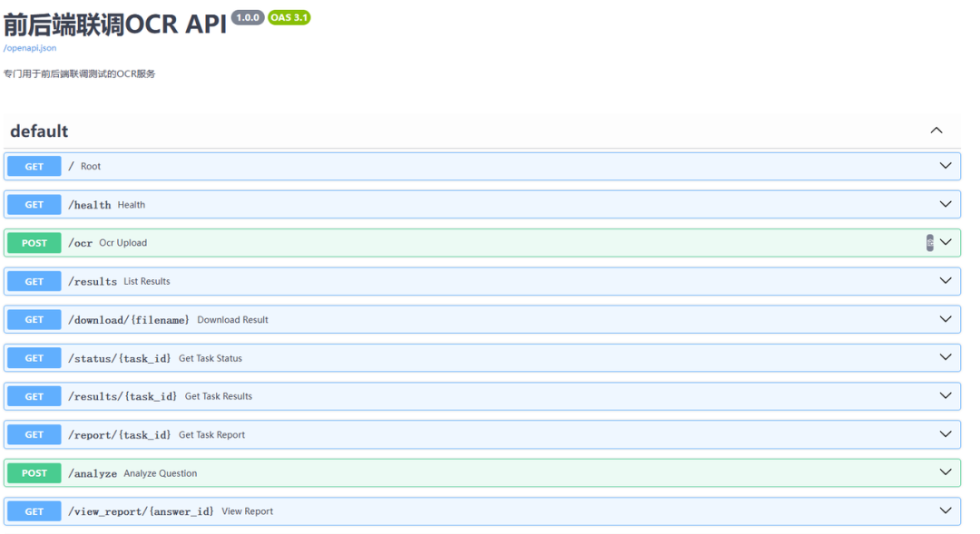This screenshot has width=980, height=534.
Task: Click the GET badge on the /health row
Action: (34, 205)
